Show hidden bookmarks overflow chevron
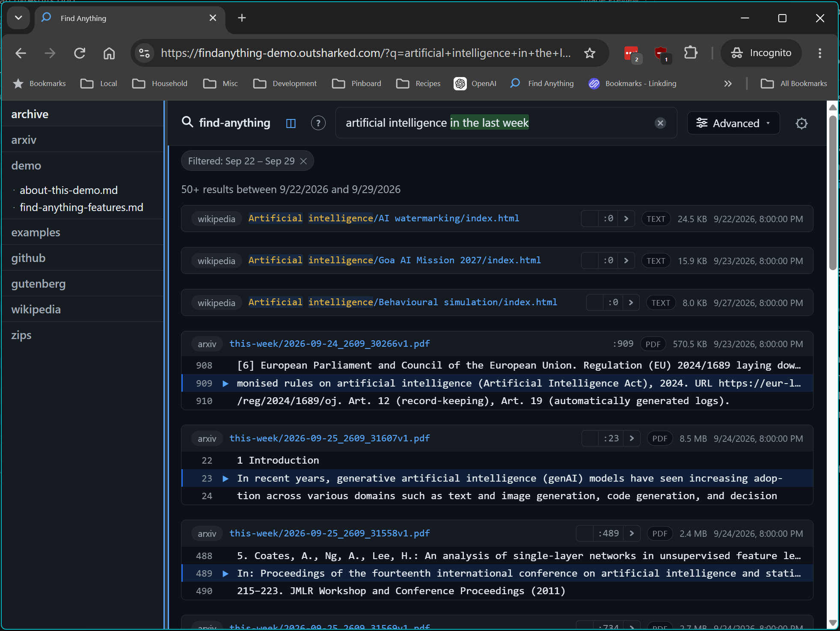Viewport: 840px width, 631px height. coord(728,83)
